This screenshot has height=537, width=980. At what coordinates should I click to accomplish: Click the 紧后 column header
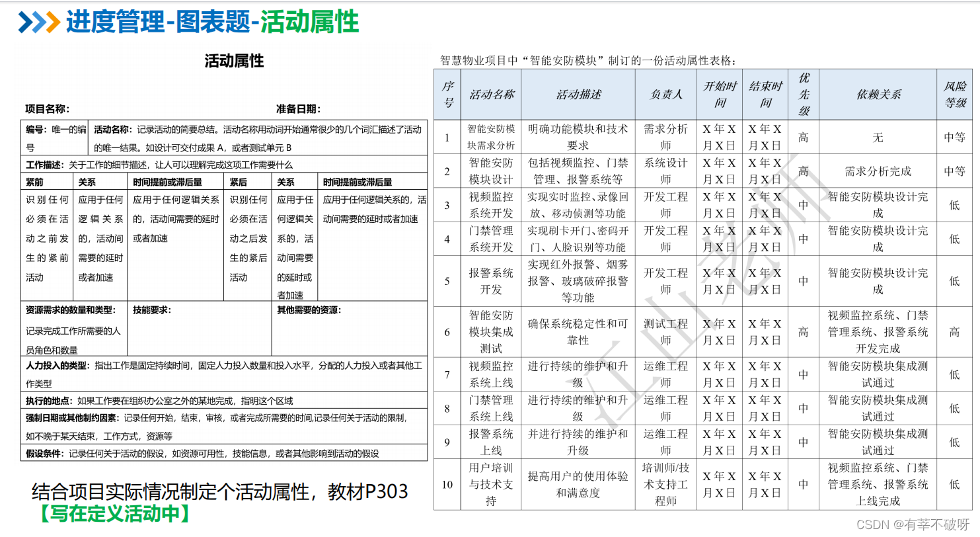point(248,182)
